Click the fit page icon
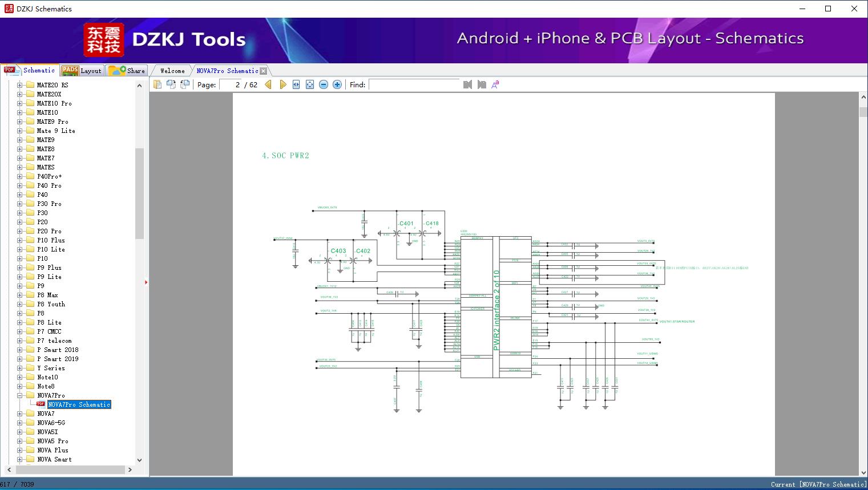The width and height of the screenshot is (868, 490). point(310,84)
